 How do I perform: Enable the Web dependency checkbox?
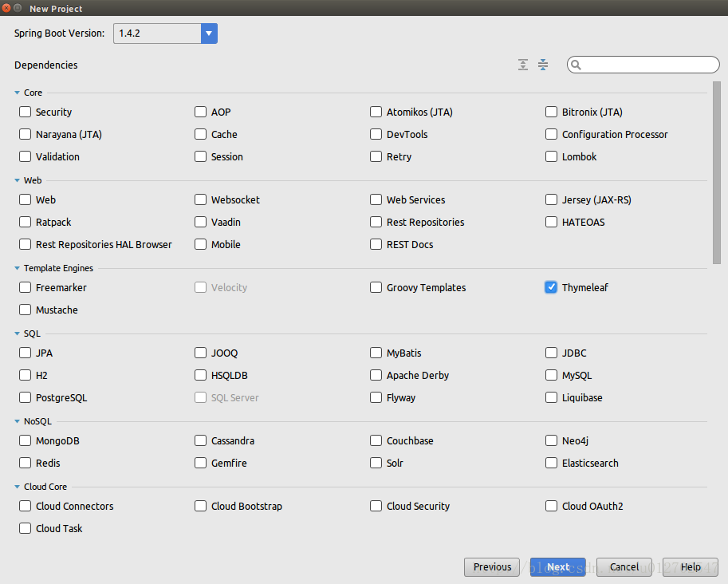point(26,199)
